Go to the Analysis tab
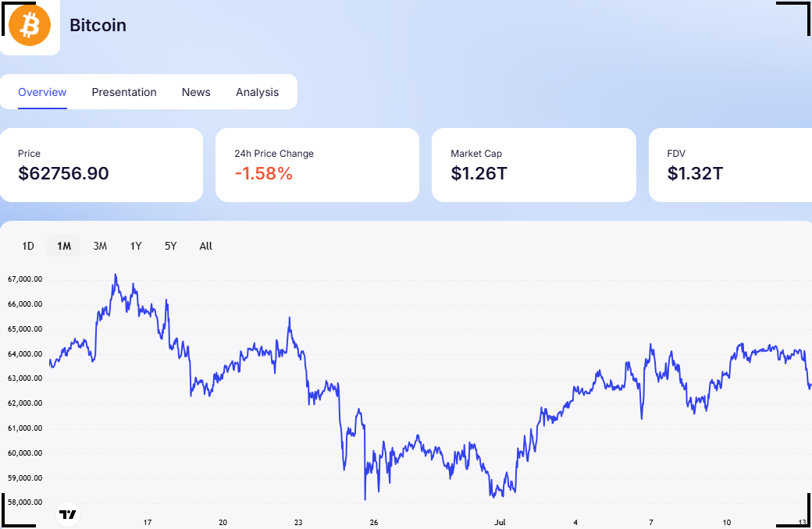This screenshot has height=529, width=812. coord(258,92)
